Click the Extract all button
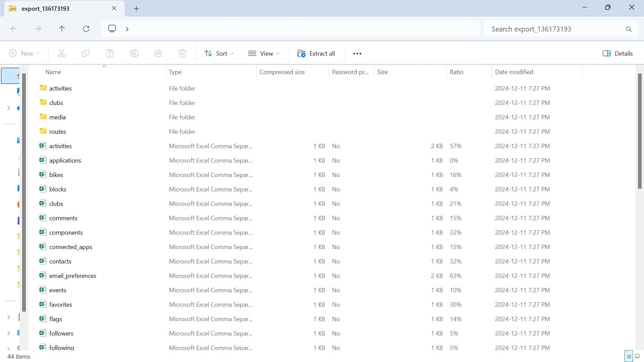The width and height of the screenshot is (644, 362). tap(316, 53)
